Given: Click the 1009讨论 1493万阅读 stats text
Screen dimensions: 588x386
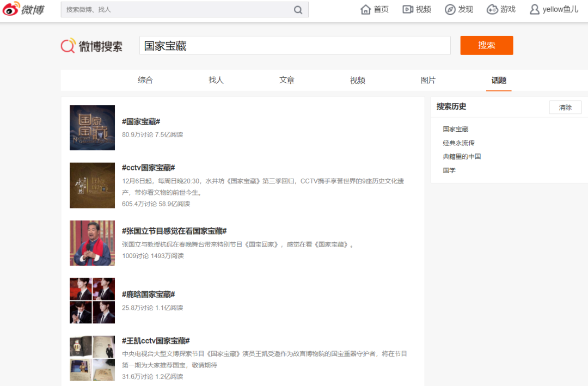Looking at the screenshot, I should (x=152, y=256).
